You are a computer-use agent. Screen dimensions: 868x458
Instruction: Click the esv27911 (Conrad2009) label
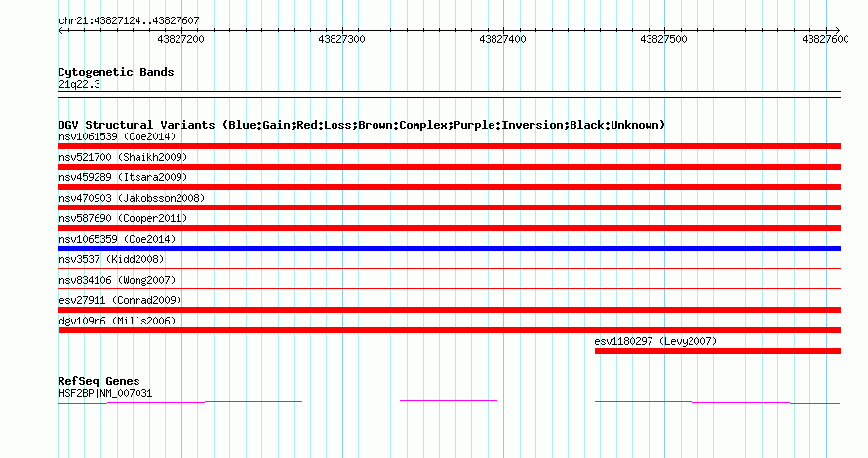pyautogui.click(x=120, y=300)
